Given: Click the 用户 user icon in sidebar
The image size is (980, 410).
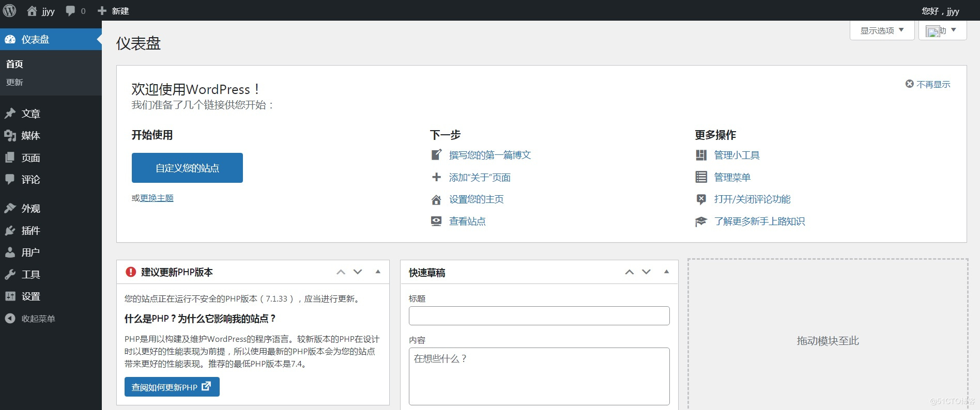Looking at the screenshot, I should (x=10, y=252).
